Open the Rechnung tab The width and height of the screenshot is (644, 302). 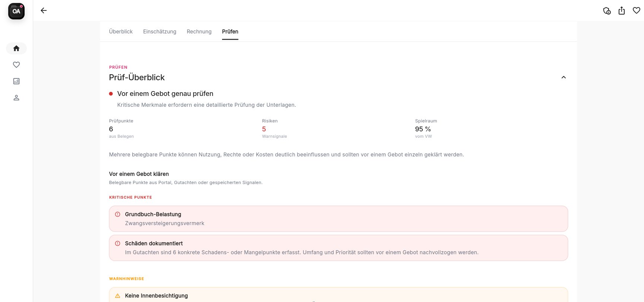[x=199, y=32]
